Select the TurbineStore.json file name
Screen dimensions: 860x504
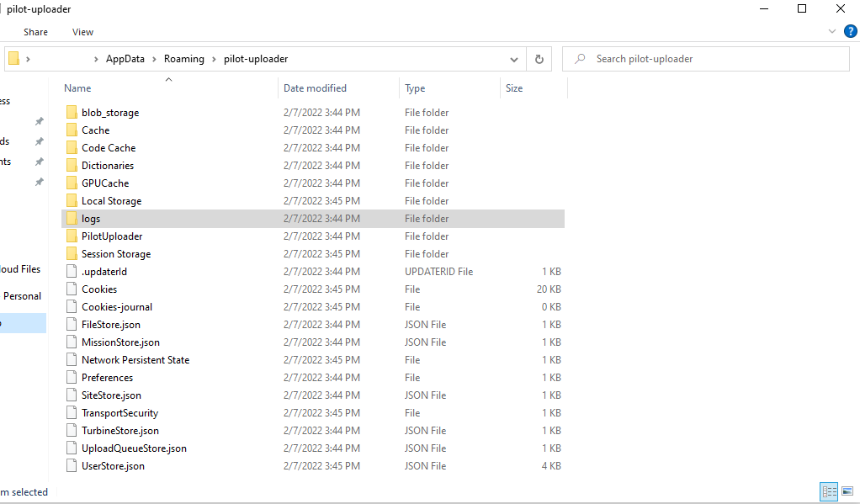120,431
